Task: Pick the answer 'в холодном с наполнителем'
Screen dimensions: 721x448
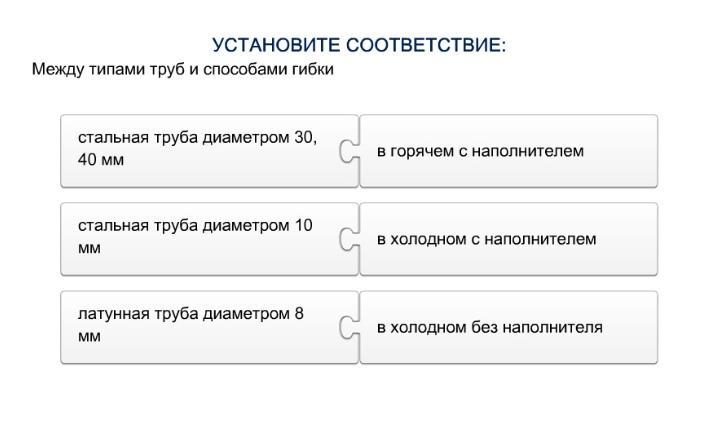Action: 508,239
